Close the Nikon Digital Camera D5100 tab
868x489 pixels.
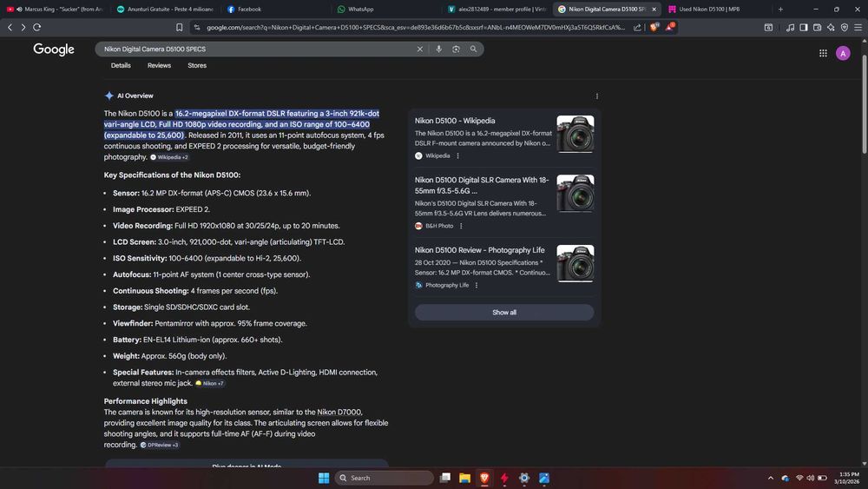pyautogui.click(x=654, y=9)
